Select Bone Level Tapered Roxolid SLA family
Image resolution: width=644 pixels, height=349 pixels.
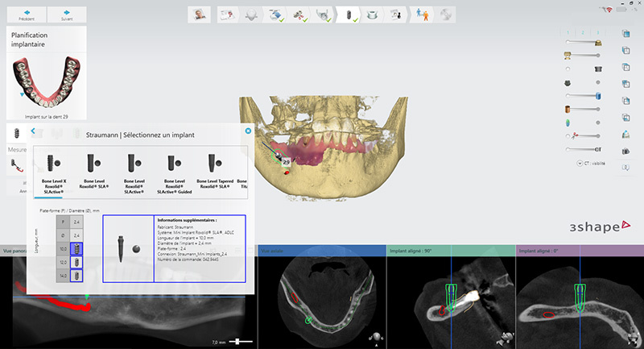point(215,172)
